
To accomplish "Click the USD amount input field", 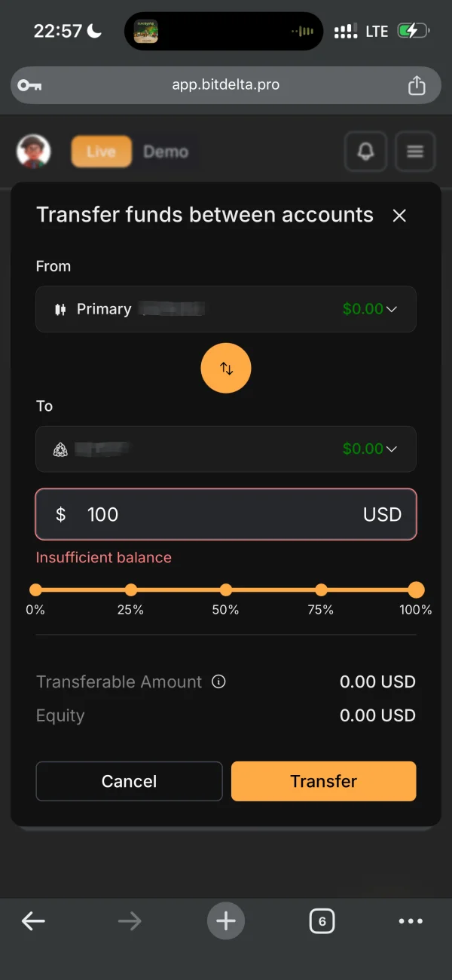I will [218, 514].
